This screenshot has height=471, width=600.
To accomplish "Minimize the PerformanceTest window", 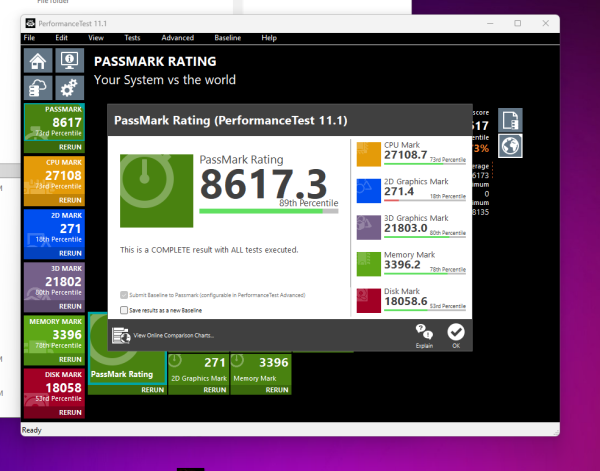I will point(490,23).
